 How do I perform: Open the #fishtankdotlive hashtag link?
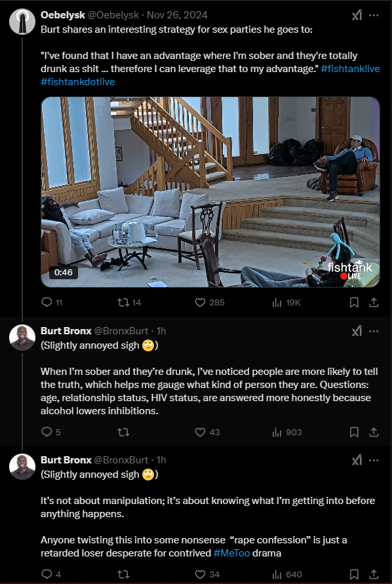78,81
